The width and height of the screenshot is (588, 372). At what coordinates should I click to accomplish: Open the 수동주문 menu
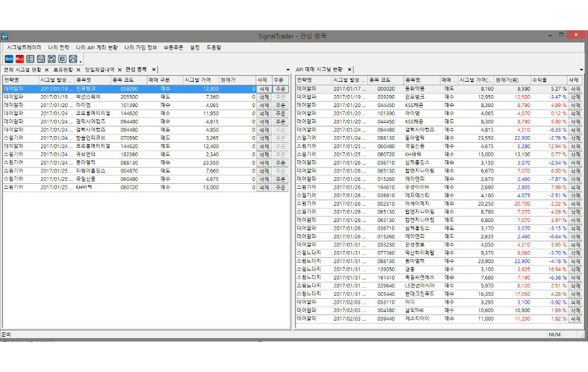[173, 47]
